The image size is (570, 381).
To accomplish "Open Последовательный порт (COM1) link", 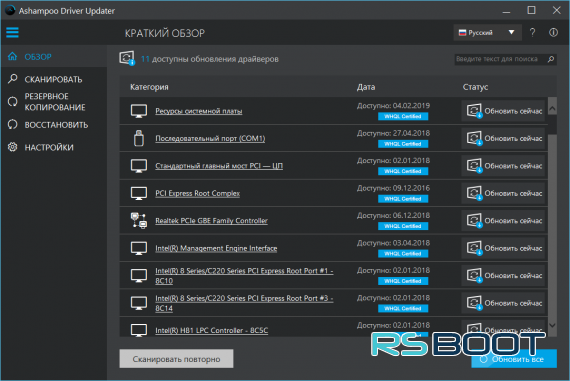I will tap(210, 138).
